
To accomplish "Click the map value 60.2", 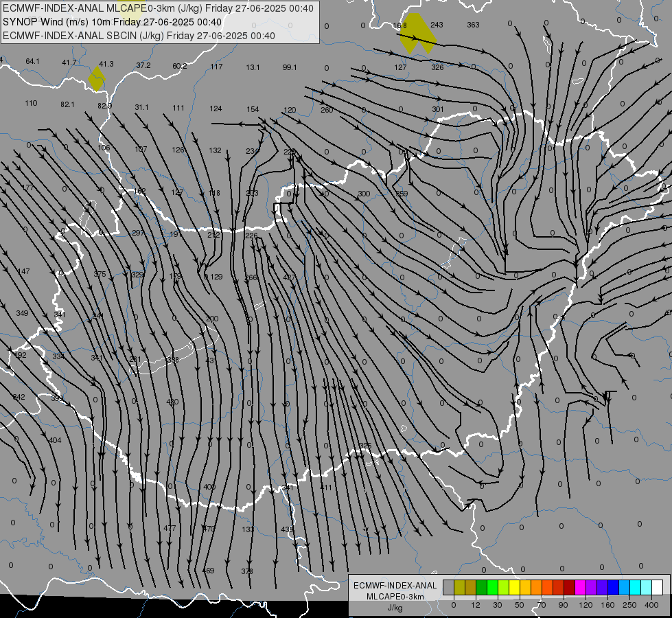I will [x=180, y=66].
